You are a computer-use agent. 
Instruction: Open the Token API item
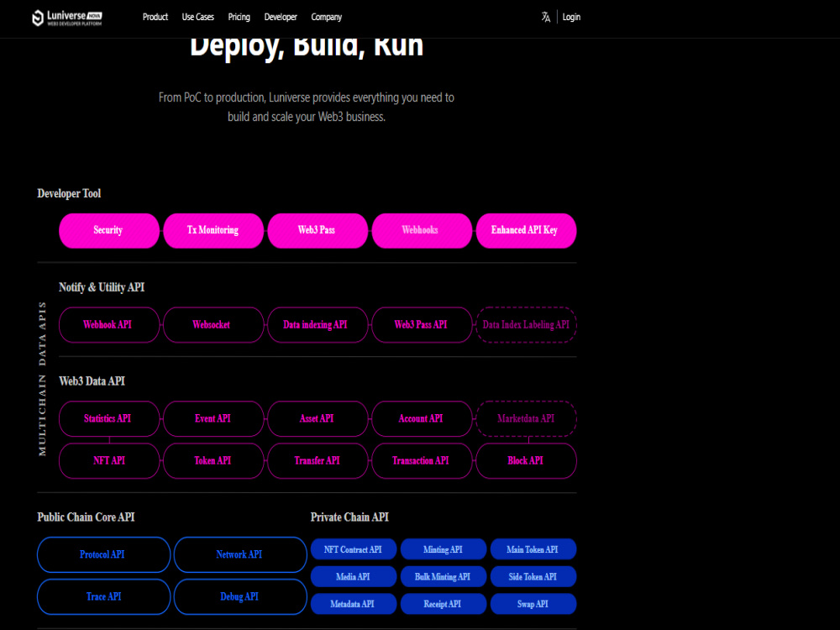(x=213, y=460)
